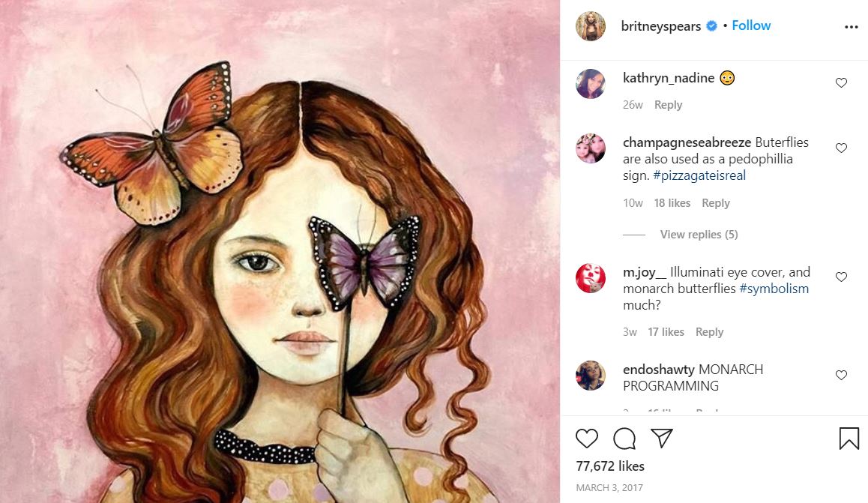Follow britneyspears

click(x=751, y=25)
